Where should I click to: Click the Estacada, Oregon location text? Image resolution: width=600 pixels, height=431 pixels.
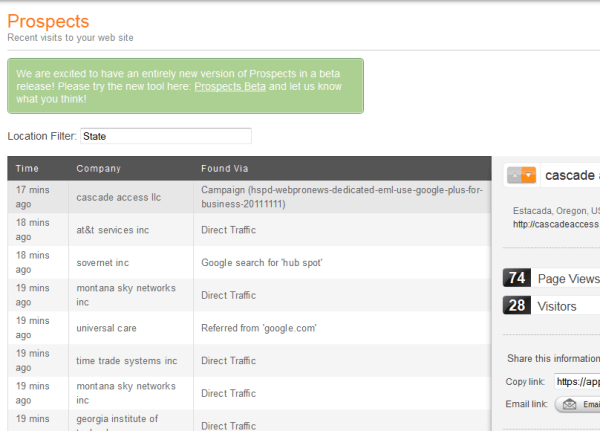[556, 211]
